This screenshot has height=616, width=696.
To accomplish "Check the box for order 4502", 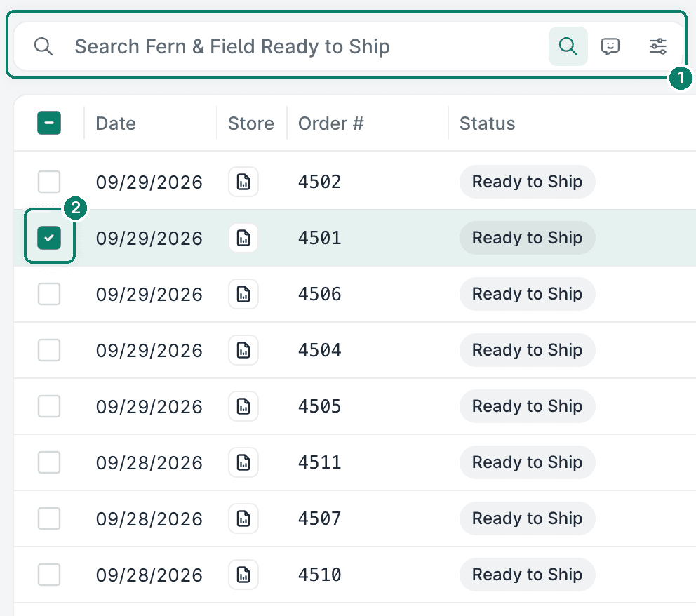I will point(49,182).
